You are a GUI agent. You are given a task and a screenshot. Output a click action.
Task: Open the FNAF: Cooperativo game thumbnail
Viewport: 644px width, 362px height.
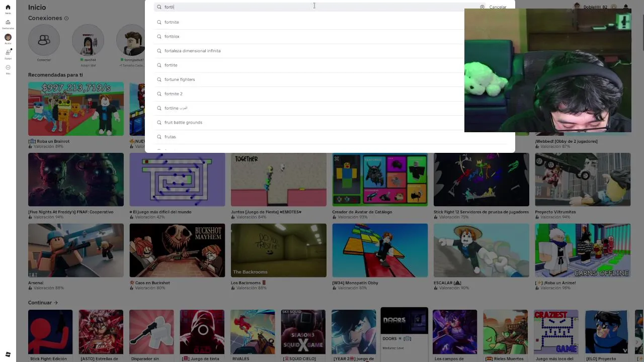click(x=76, y=179)
